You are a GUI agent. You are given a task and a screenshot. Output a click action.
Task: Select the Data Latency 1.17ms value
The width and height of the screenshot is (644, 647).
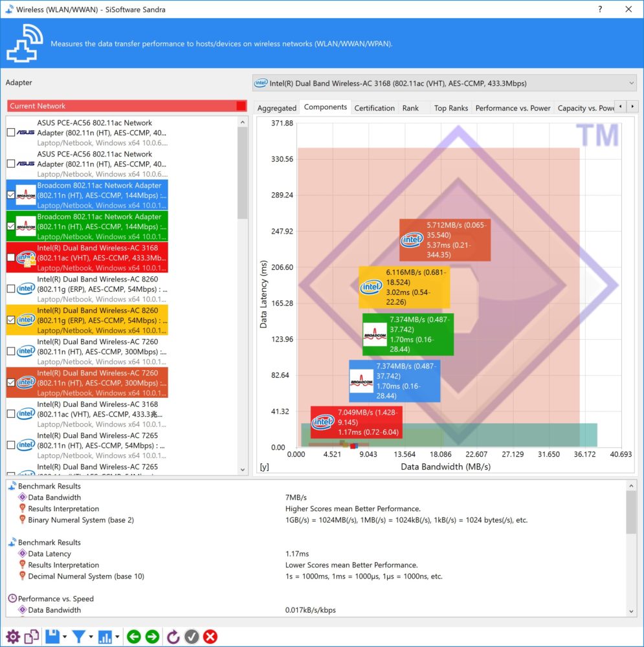click(297, 553)
